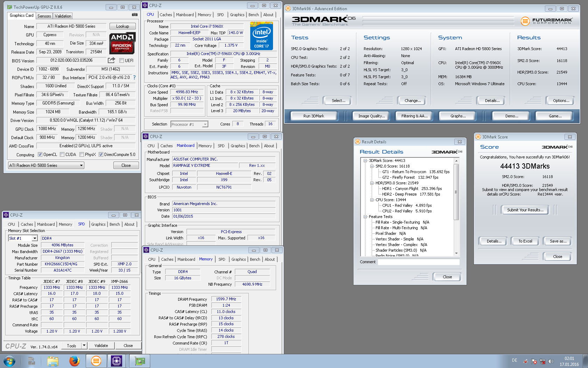Click Change... button under Settings

tap(412, 101)
